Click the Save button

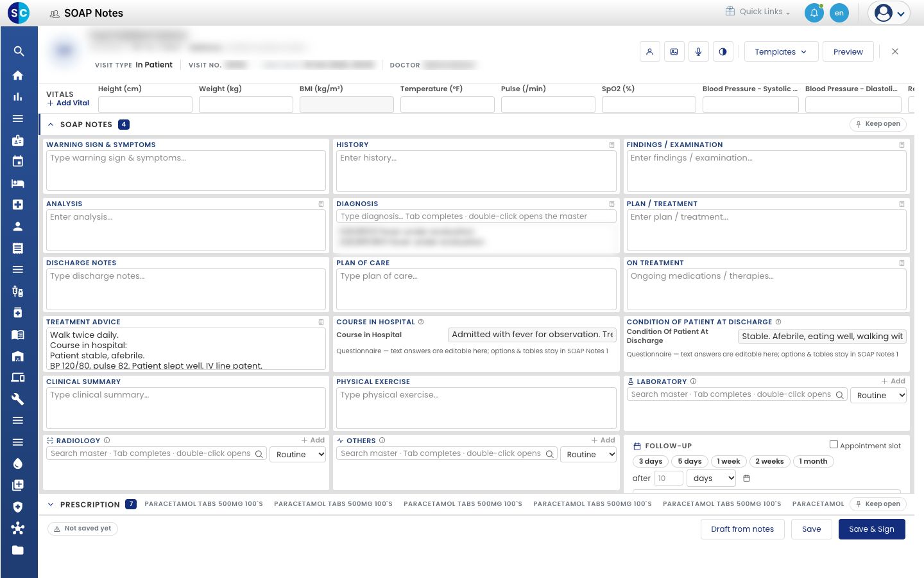pyautogui.click(x=811, y=529)
